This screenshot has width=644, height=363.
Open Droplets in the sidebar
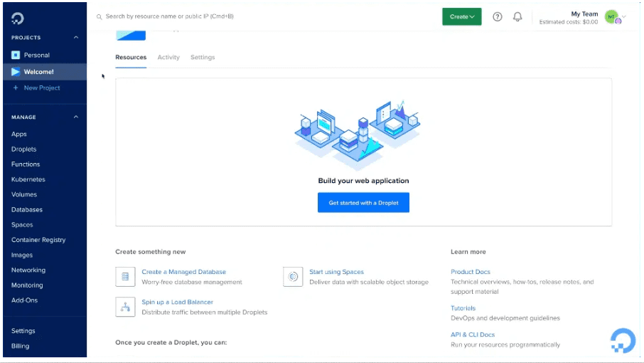click(24, 149)
